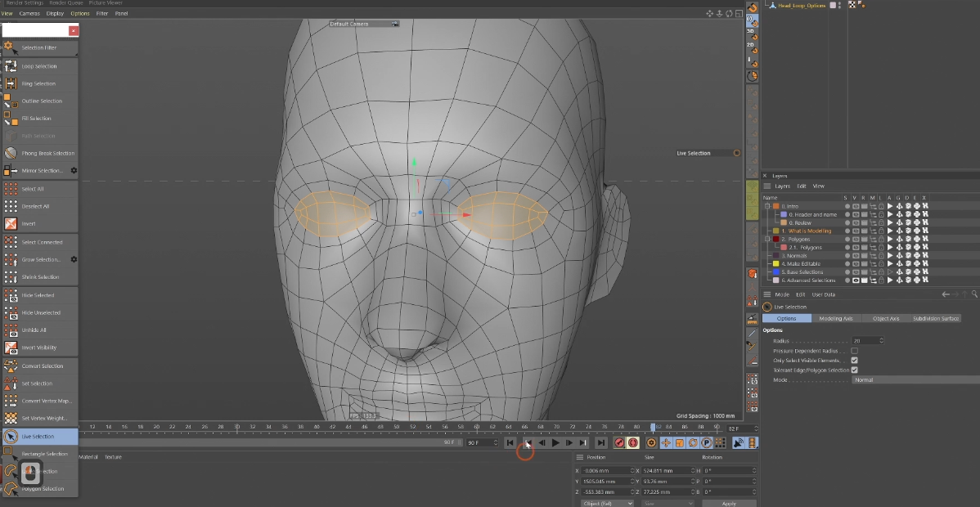This screenshot has width=980, height=507.
Task: Click the Apply button in coordinates
Action: [x=729, y=503]
